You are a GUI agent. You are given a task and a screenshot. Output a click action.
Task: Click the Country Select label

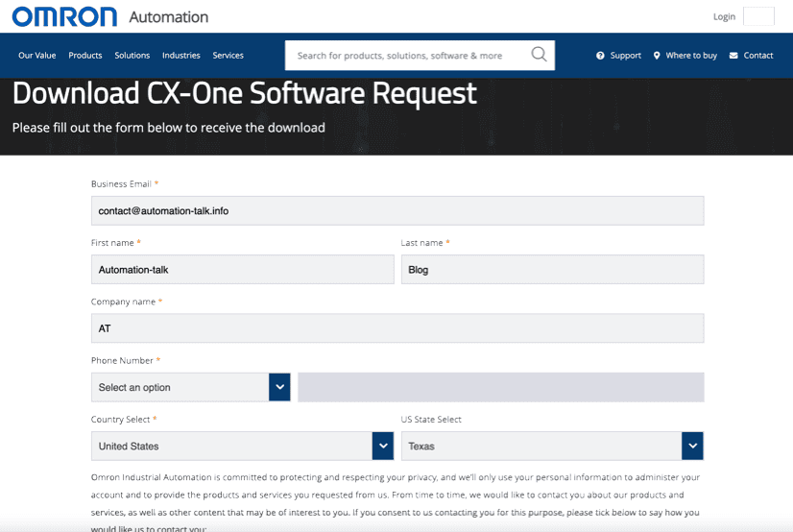click(120, 420)
